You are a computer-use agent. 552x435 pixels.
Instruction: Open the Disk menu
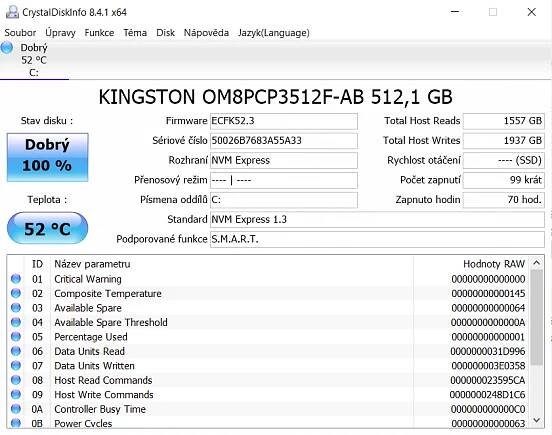[165, 33]
